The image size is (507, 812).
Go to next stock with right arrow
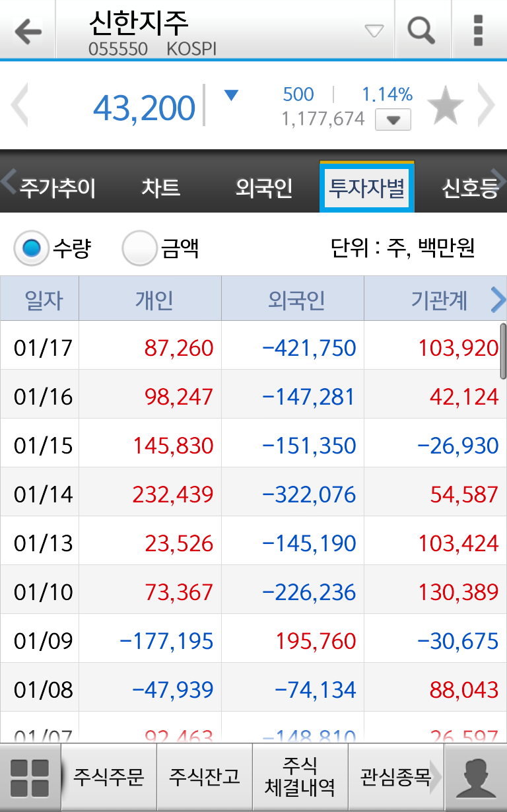(487, 106)
